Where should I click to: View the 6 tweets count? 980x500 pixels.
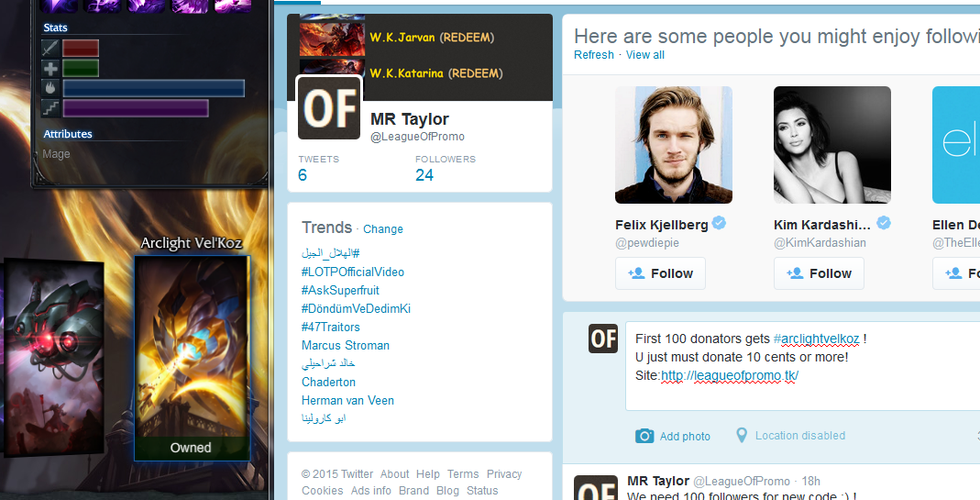pyautogui.click(x=303, y=175)
